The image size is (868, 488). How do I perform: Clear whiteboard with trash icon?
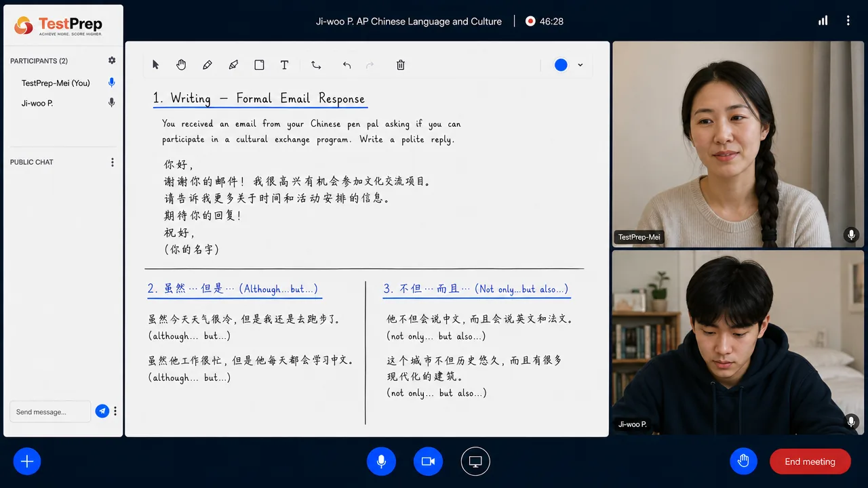pos(401,65)
